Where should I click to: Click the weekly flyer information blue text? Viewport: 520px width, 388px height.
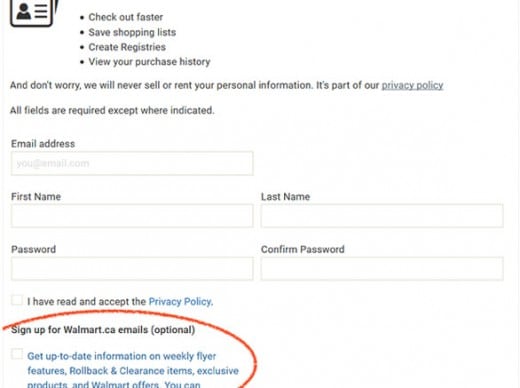tap(133, 371)
